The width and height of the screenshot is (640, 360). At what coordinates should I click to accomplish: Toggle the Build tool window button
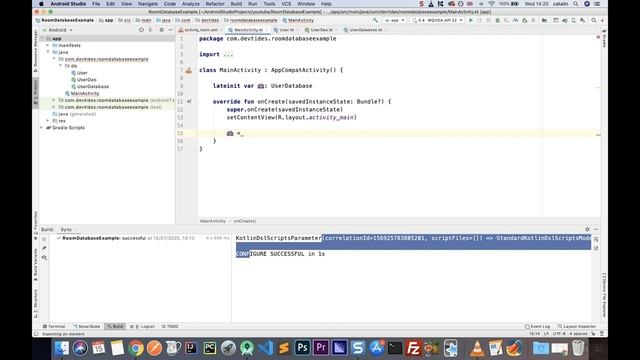115,326
